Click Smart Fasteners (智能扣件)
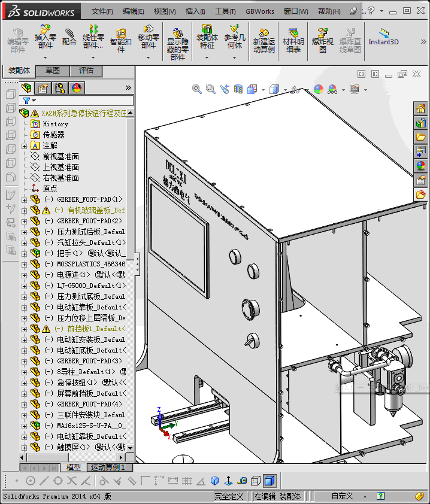The width and height of the screenshot is (430, 504). [120, 40]
